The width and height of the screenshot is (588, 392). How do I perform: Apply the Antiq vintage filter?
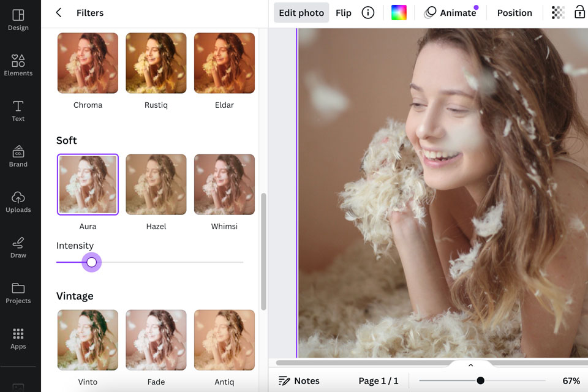pos(224,340)
